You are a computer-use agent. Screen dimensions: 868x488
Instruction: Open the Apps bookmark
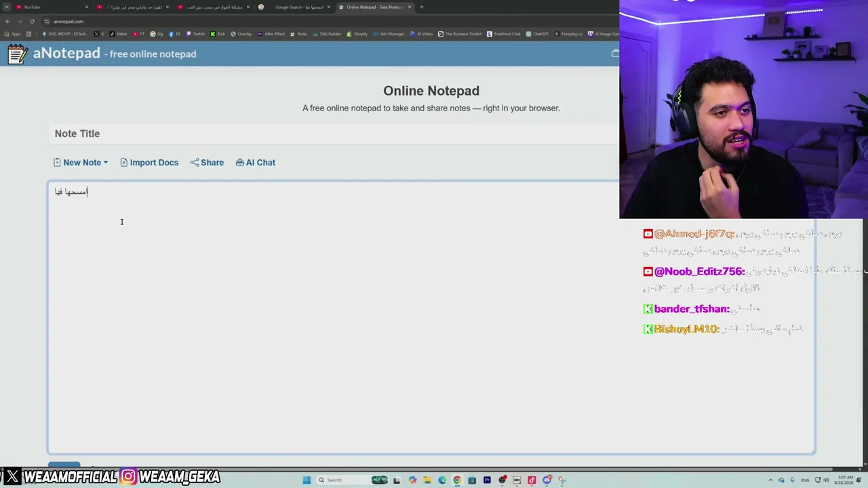[x=12, y=34]
